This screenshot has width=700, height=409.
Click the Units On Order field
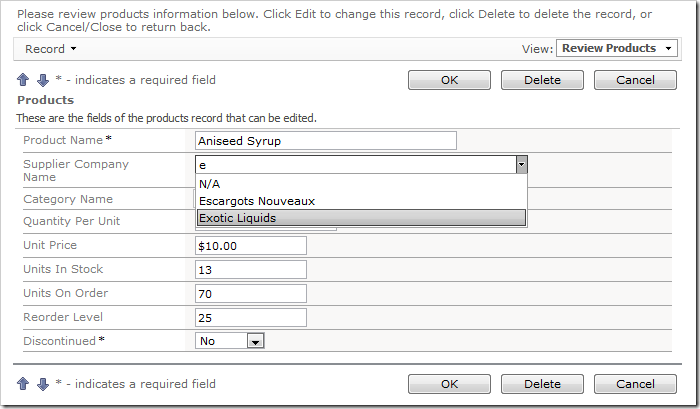[251, 294]
